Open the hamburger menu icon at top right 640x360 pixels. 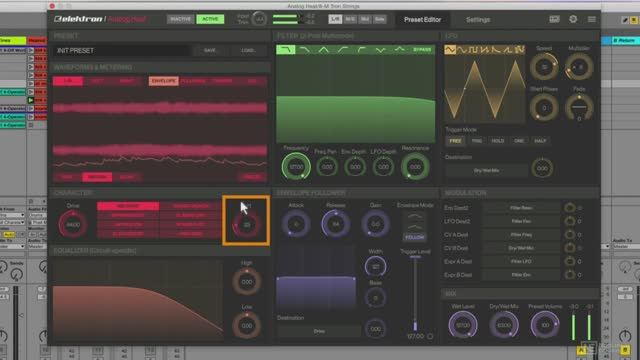591,19
